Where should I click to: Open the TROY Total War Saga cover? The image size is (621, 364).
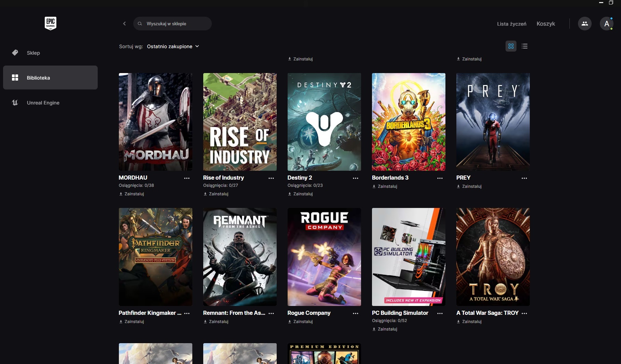click(493, 257)
